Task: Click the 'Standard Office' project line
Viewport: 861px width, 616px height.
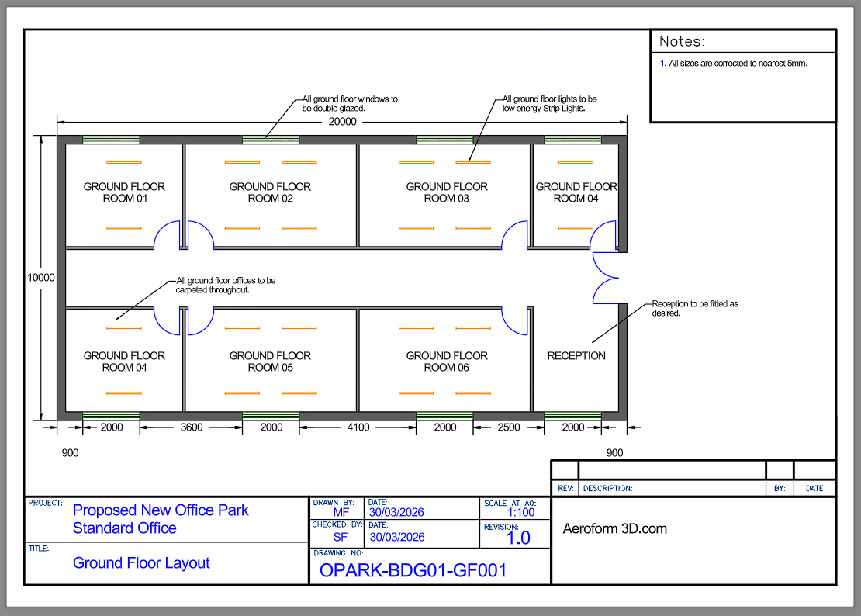Action: click(125, 528)
